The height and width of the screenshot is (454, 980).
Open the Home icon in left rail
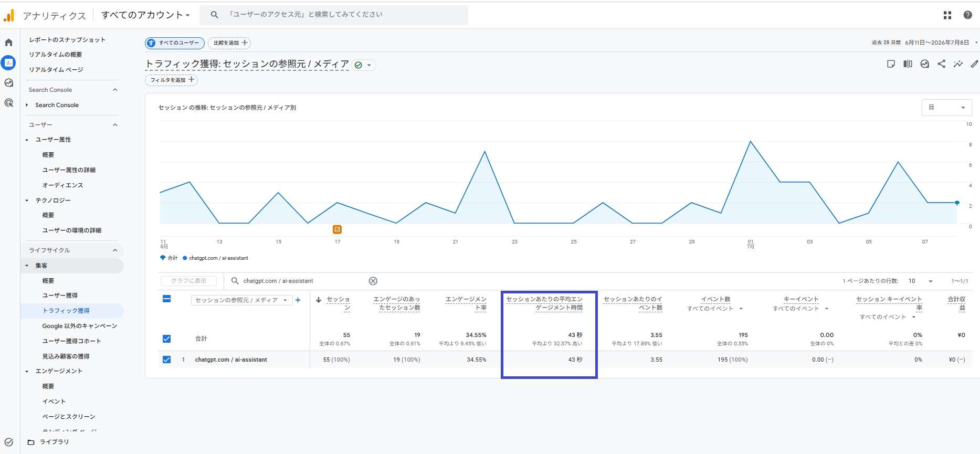coord(8,43)
